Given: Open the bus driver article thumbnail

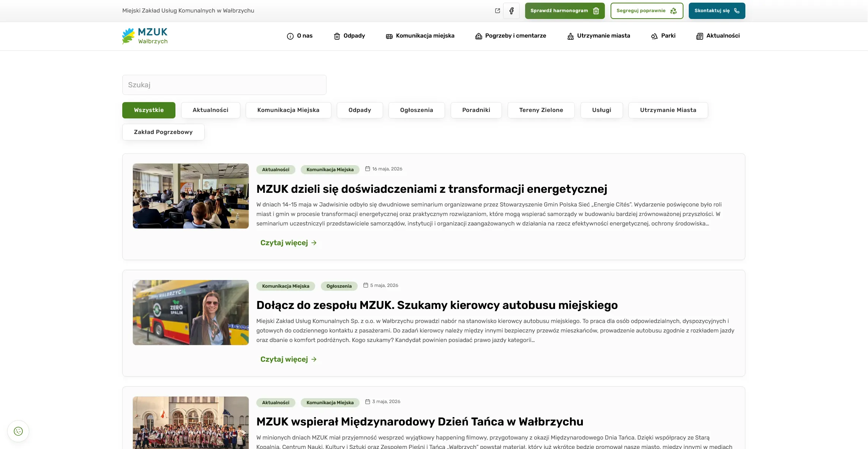Looking at the screenshot, I should [191, 312].
